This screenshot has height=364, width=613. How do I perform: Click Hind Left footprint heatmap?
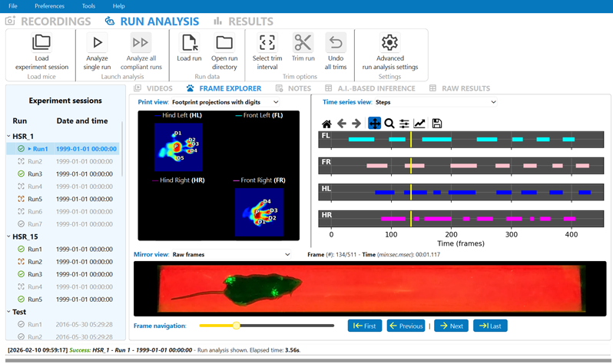point(178,147)
